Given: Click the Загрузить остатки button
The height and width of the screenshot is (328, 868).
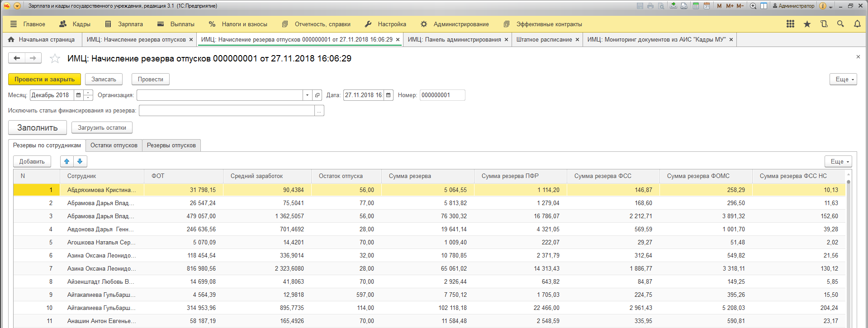Looking at the screenshot, I should coord(102,128).
